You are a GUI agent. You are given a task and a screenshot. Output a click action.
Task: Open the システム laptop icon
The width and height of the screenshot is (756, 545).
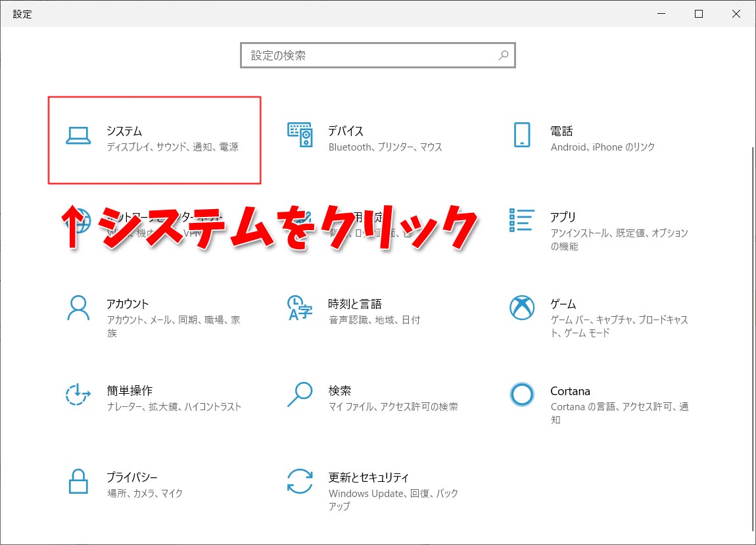[78, 135]
